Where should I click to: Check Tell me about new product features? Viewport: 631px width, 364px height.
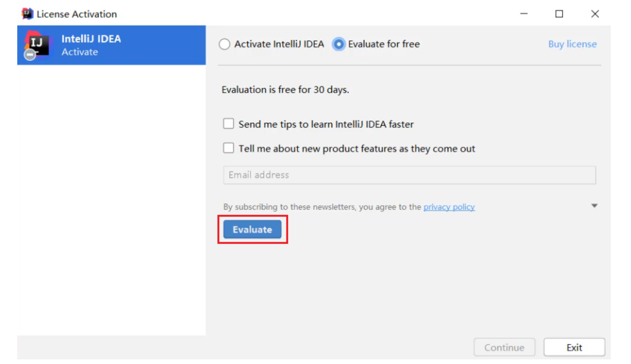coord(229,148)
